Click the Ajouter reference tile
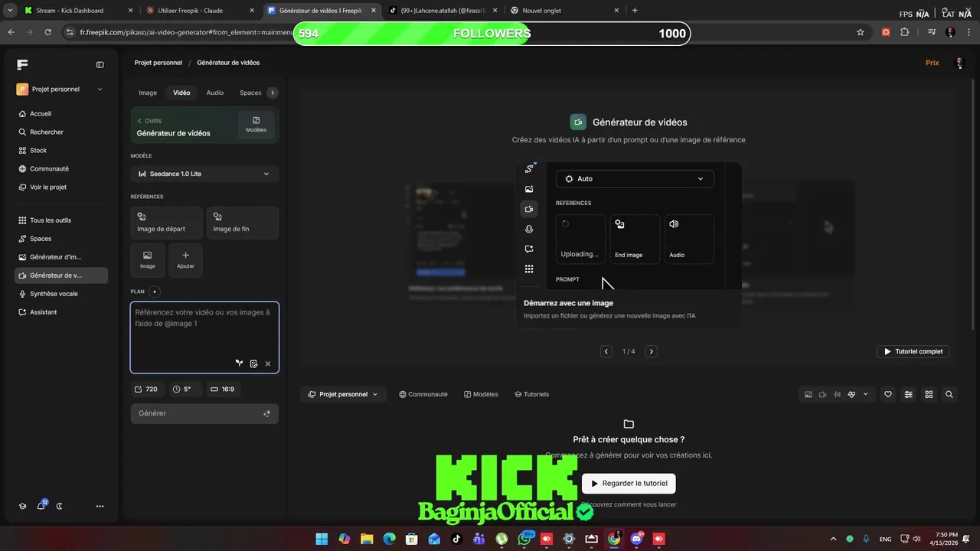The image size is (980, 551). tap(185, 260)
